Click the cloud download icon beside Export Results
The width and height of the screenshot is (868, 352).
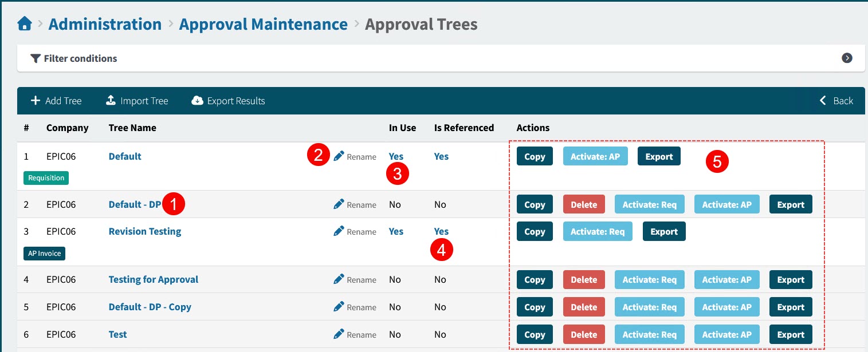point(197,101)
